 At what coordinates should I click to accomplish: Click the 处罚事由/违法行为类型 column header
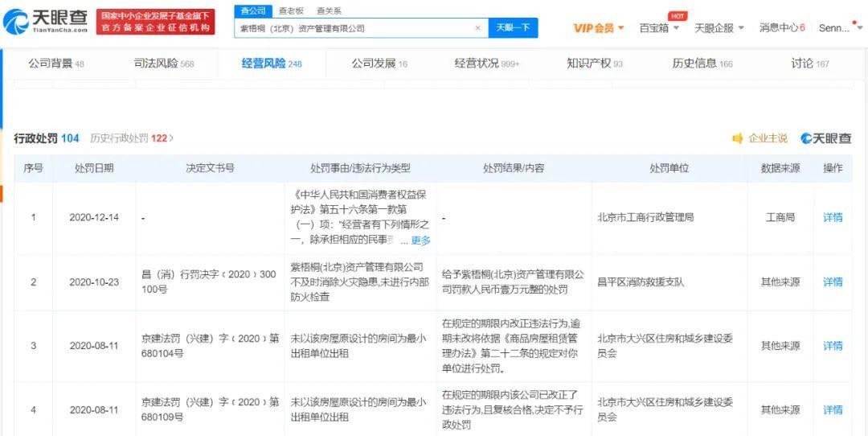(360, 168)
